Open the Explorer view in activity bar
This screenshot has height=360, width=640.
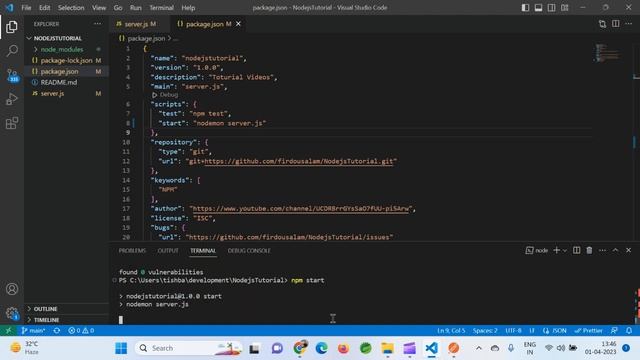[12, 27]
